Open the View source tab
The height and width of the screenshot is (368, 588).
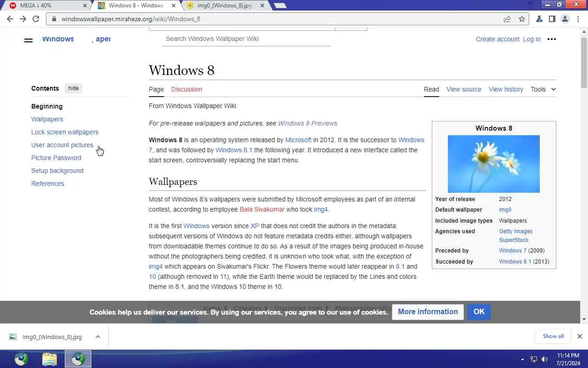click(x=464, y=89)
